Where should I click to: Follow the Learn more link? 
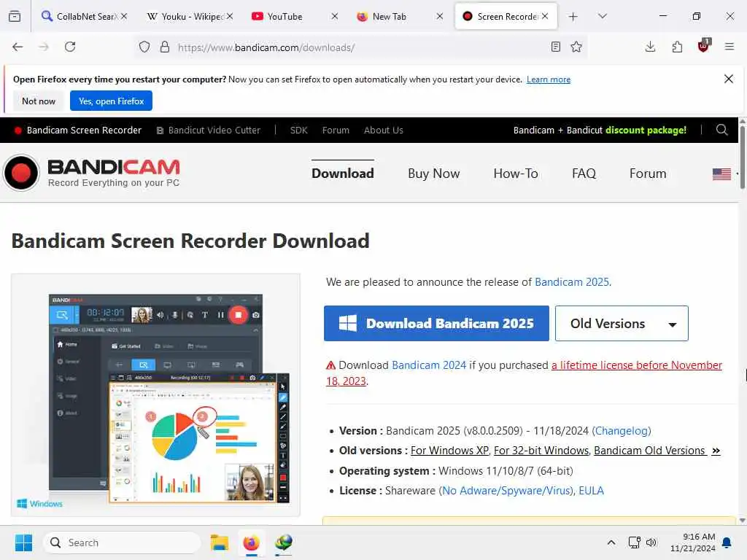click(x=549, y=79)
